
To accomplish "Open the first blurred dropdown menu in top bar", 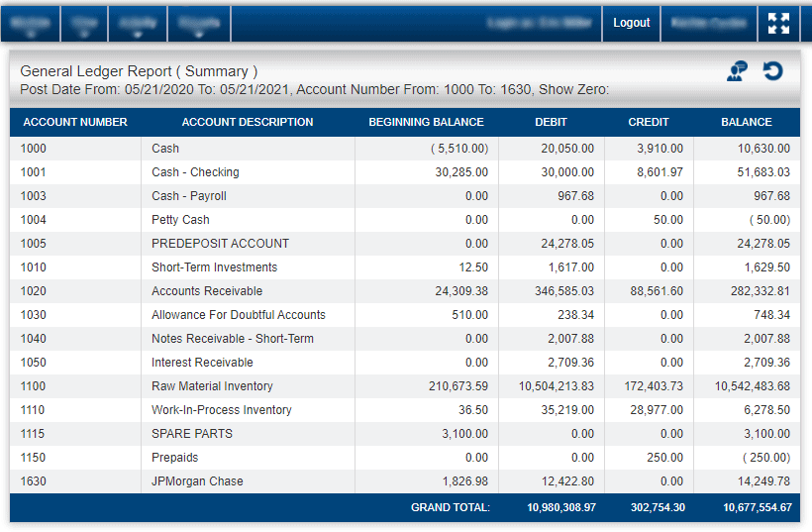I will pyautogui.click(x=31, y=24).
